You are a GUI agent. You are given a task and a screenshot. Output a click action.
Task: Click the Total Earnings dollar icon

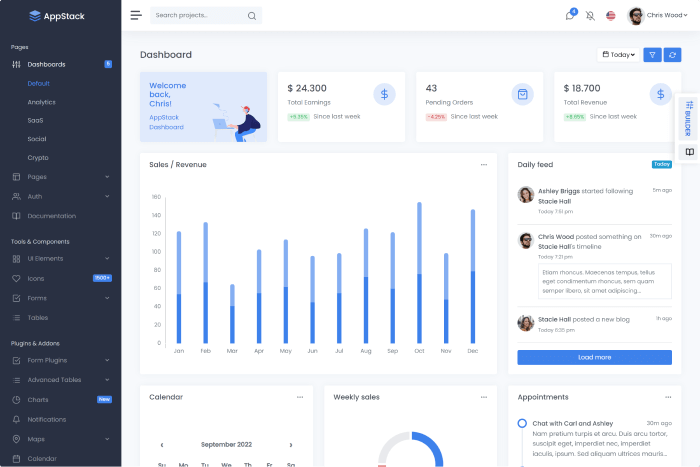pos(384,94)
